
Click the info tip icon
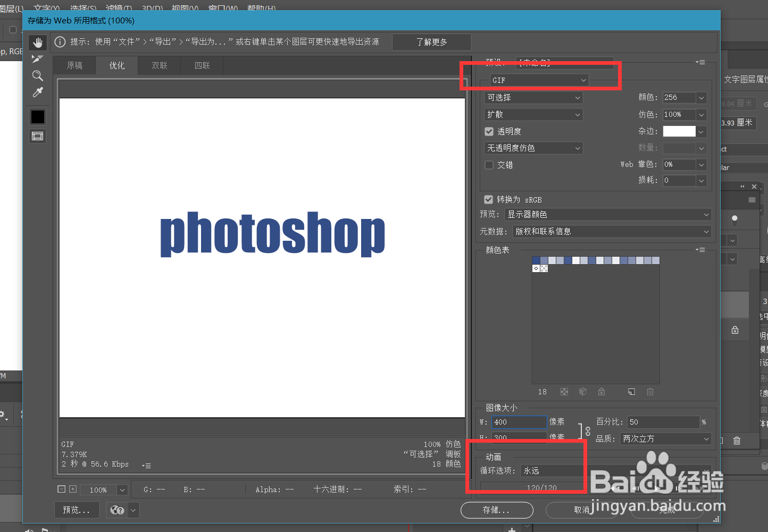(x=60, y=42)
